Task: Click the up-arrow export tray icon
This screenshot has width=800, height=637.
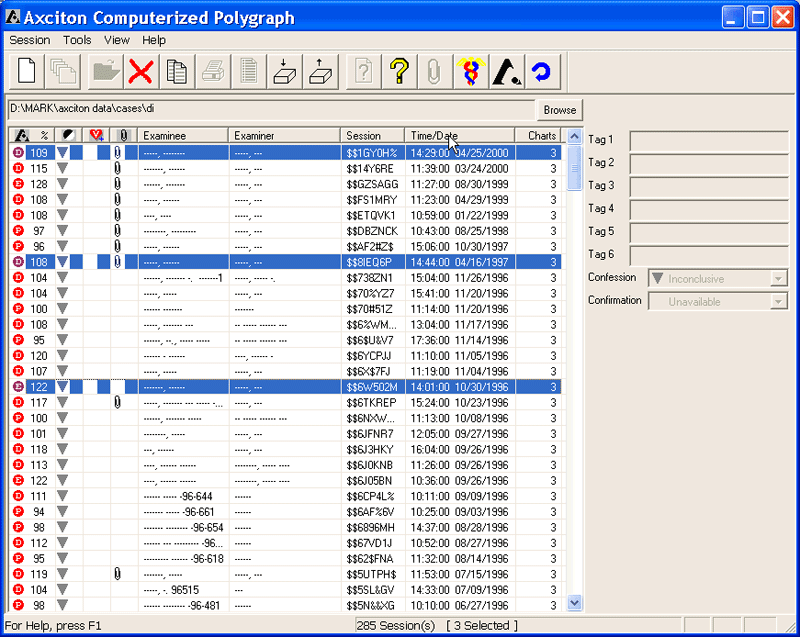Action: tap(320, 71)
